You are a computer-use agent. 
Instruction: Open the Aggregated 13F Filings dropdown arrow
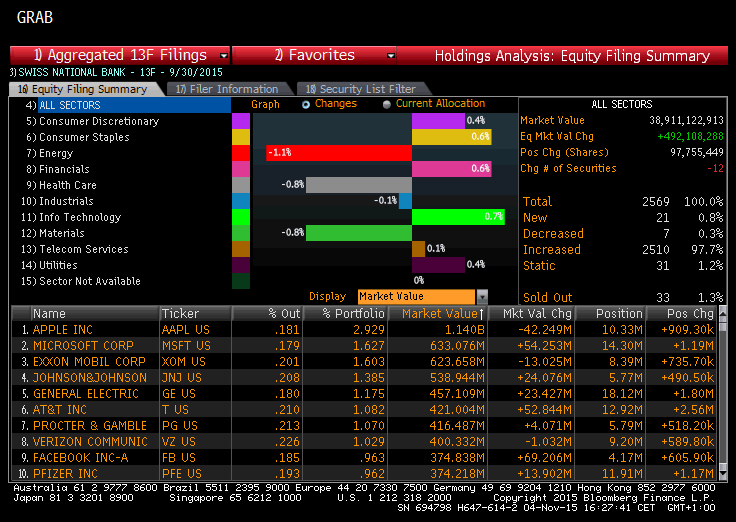coord(224,56)
